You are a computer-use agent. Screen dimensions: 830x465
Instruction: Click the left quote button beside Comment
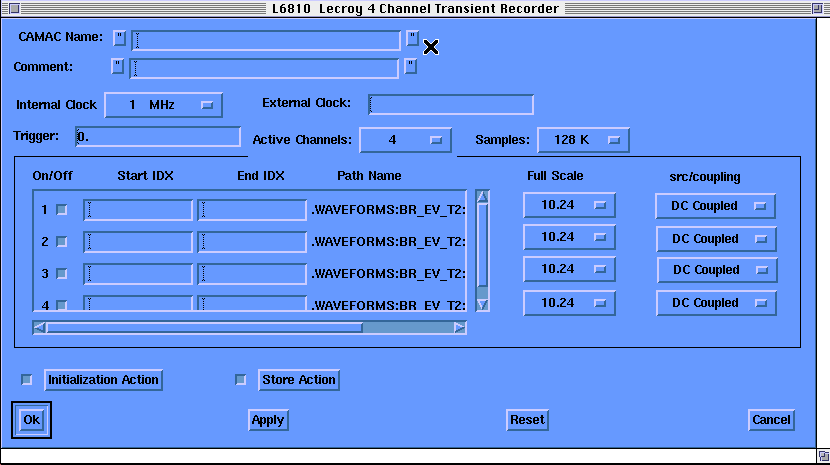pyautogui.click(x=117, y=67)
